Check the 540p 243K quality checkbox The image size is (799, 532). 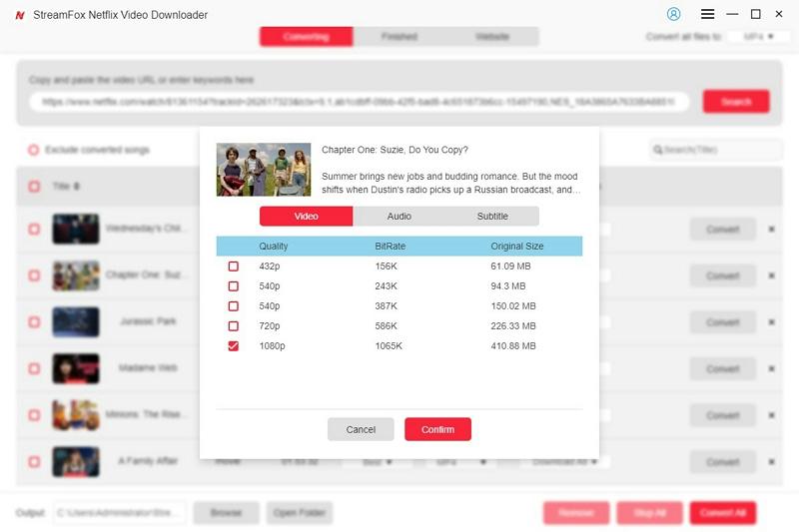pyautogui.click(x=234, y=286)
